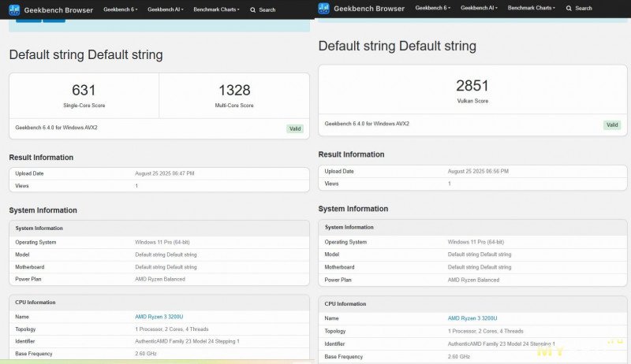Click the Vulkan Score label

472,102
